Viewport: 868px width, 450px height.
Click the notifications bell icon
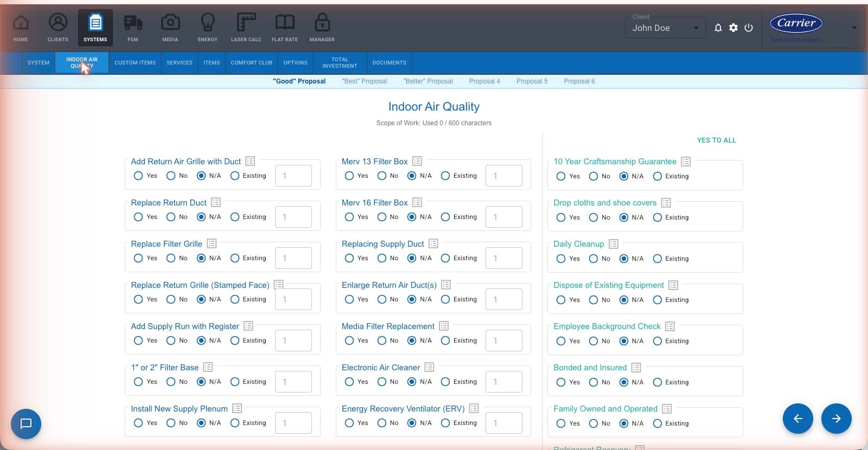pyautogui.click(x=718, y=28)
